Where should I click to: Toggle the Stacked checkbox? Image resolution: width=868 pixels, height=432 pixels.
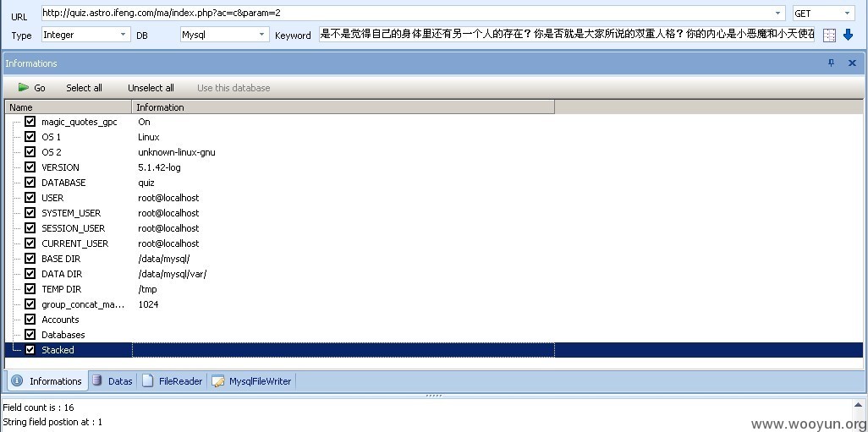point(30,350)
